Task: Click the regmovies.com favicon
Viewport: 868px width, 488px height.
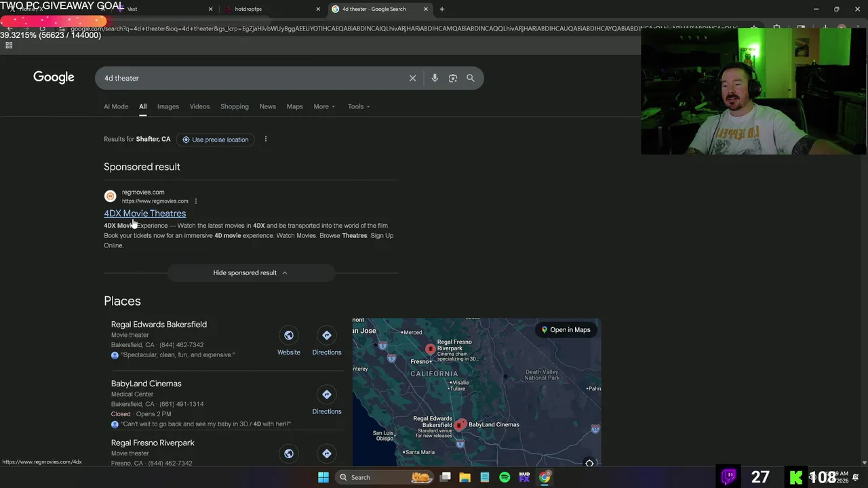Action: pos(110,197)
